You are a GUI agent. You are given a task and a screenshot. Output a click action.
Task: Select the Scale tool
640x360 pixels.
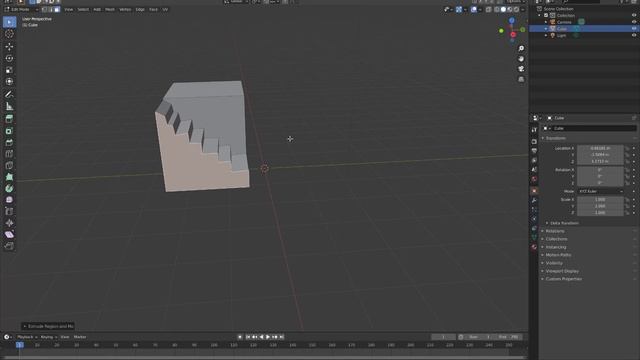[9, 70]
